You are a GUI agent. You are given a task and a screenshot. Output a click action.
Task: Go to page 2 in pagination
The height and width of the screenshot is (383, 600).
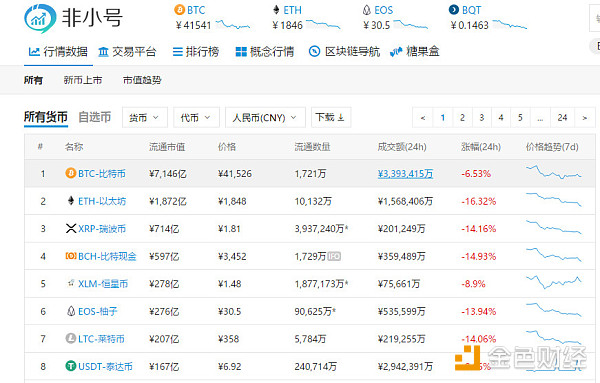point(462,118)
